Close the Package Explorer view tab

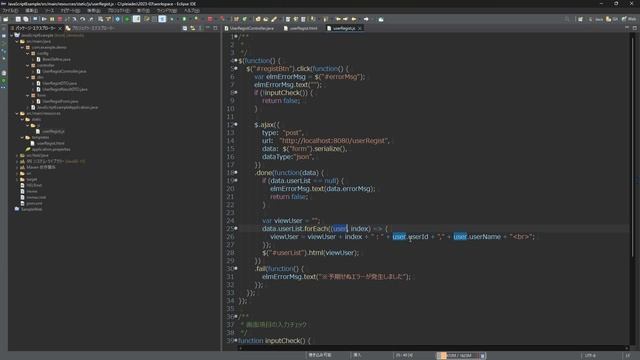60,29
